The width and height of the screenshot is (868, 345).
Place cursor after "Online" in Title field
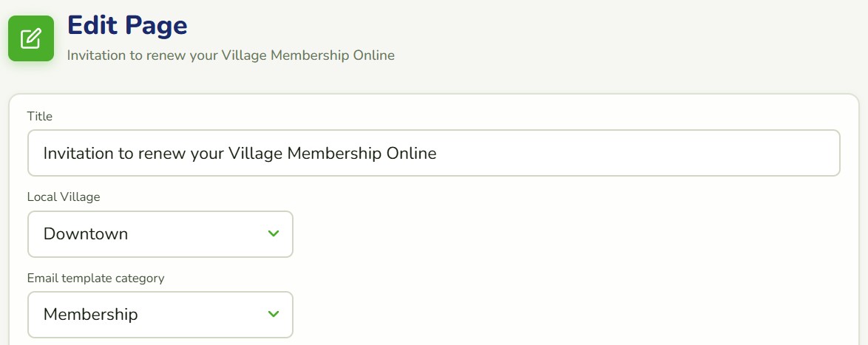438,153
